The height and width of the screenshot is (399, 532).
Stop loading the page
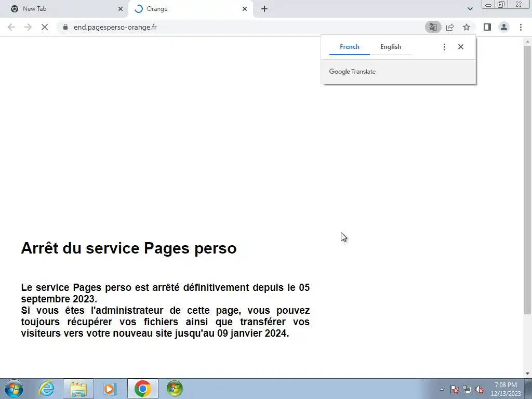pos(45,27)
